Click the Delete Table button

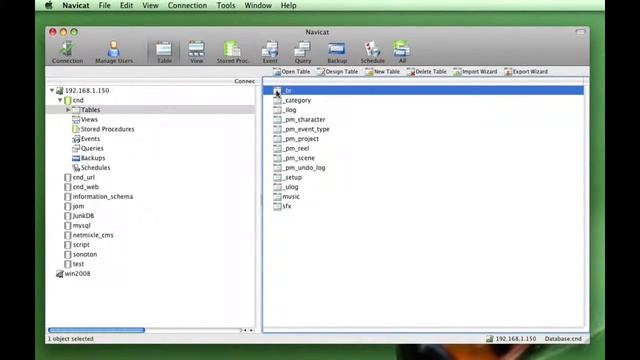(x=427, y=72)
